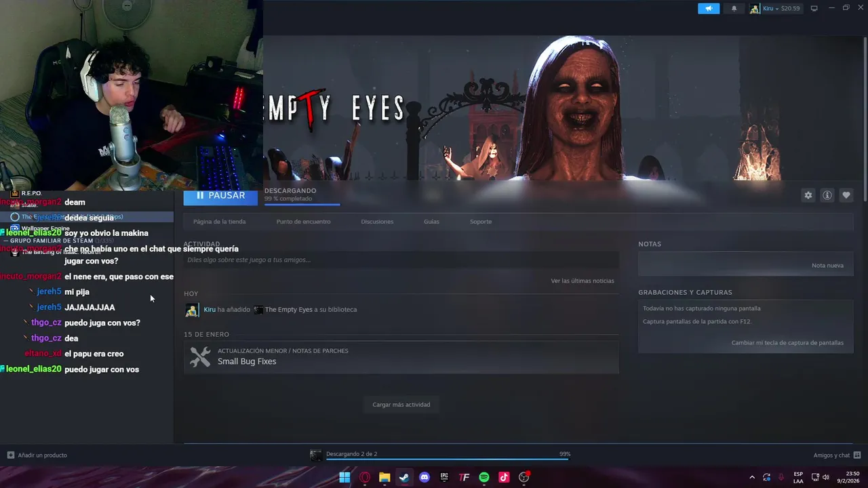Open the Ver las últimas noticias link

(x=583, y=281)
